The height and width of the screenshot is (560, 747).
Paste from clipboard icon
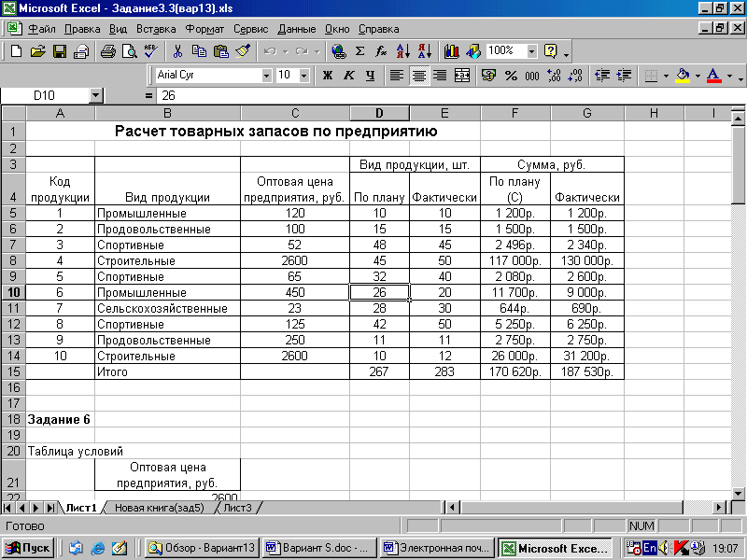pyautogui.click(x=220, y=51)
